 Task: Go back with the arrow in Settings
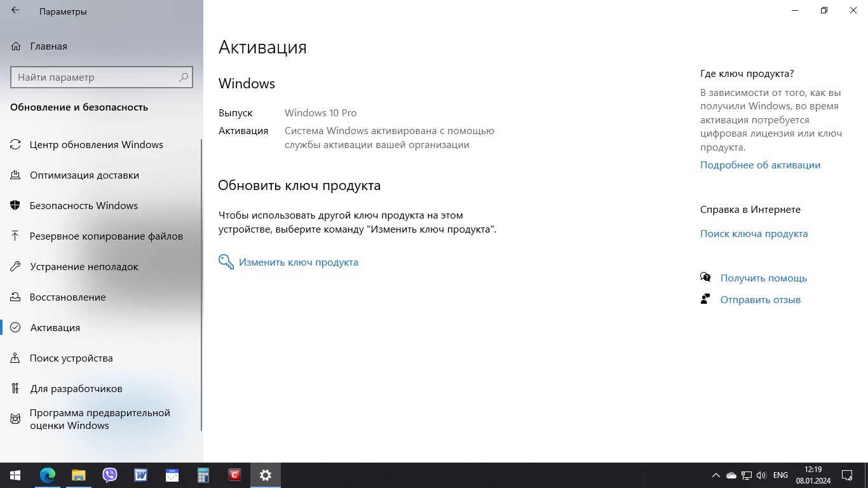coord(15,11)
